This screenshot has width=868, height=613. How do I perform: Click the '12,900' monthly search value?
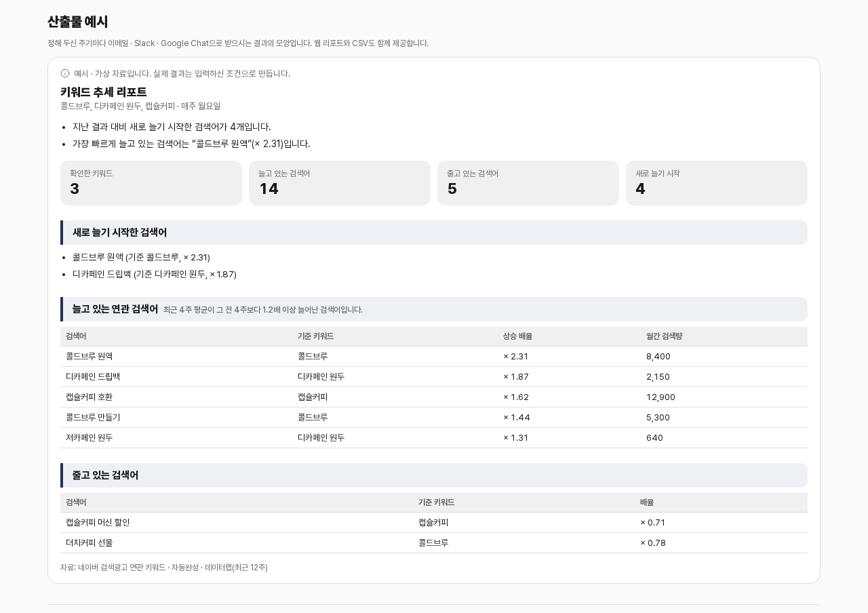click(660, 397)
